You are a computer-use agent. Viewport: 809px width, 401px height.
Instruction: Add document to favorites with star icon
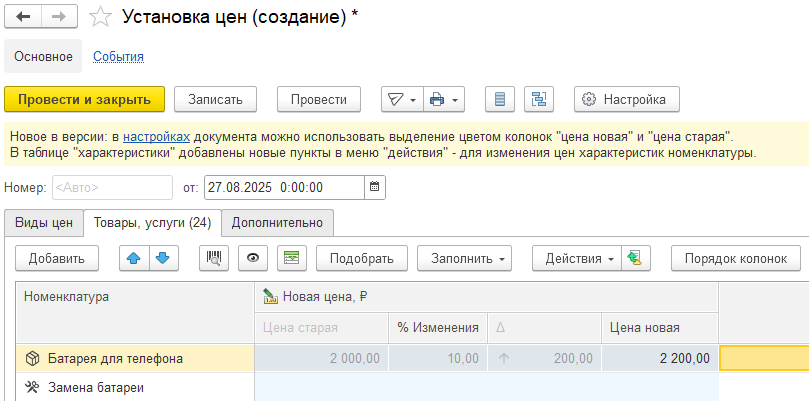click(99, 17)
